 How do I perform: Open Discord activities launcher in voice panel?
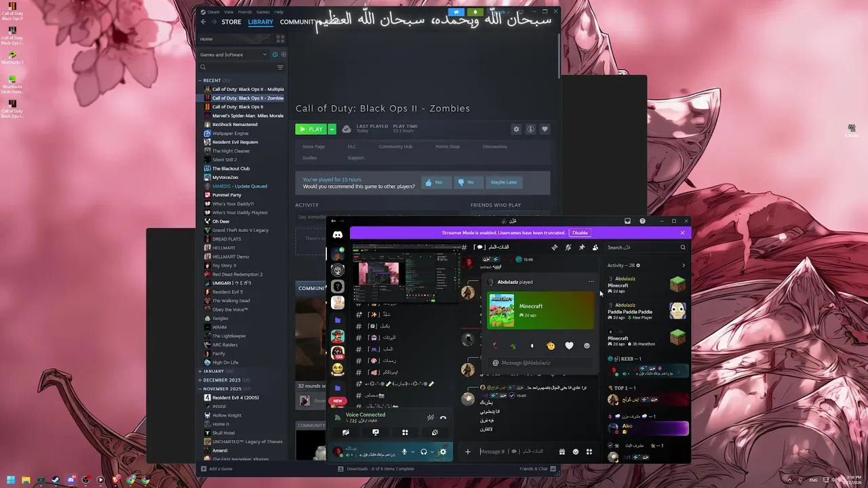[x=405, y=432]
